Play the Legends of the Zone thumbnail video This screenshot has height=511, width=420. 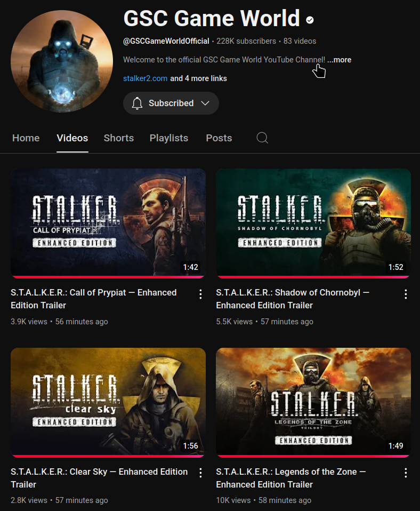tap(313, 403)
